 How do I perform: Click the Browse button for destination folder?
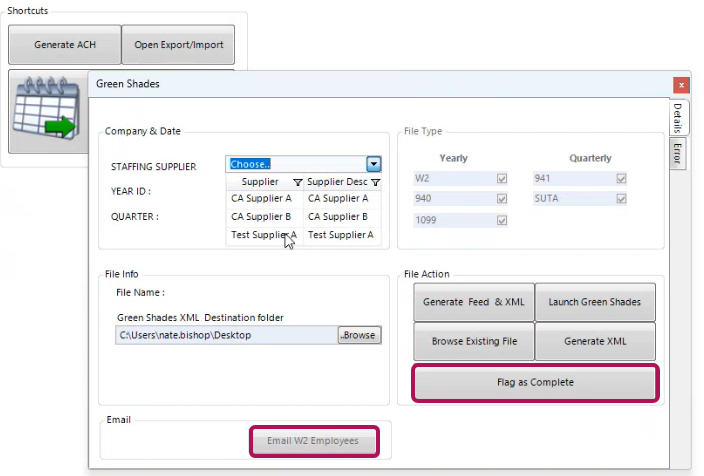click(359, 335)
